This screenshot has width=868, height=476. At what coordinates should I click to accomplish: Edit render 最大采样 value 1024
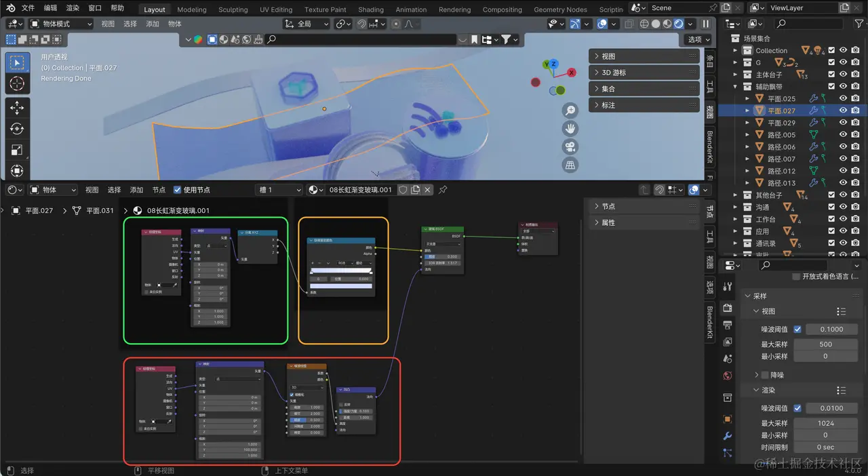click(825, 423)
